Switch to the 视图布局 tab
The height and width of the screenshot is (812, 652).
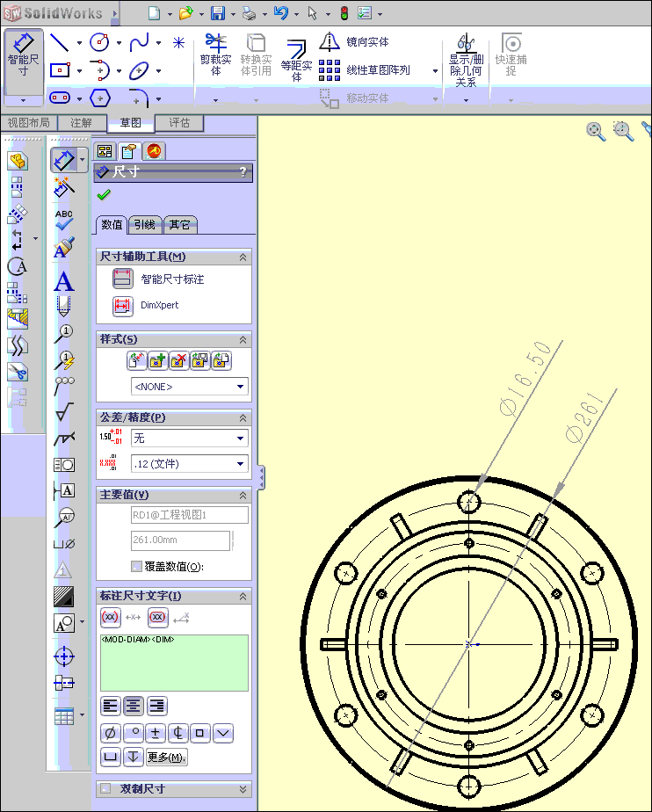(28, 123)
